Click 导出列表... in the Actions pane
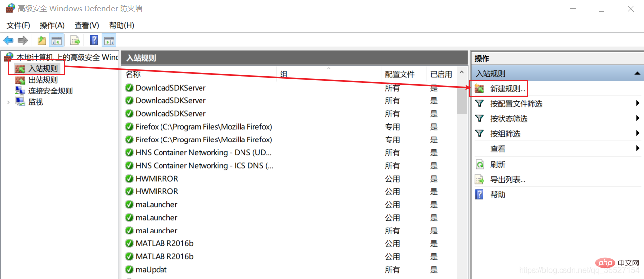The image size is (644, 279). point(508,180)
